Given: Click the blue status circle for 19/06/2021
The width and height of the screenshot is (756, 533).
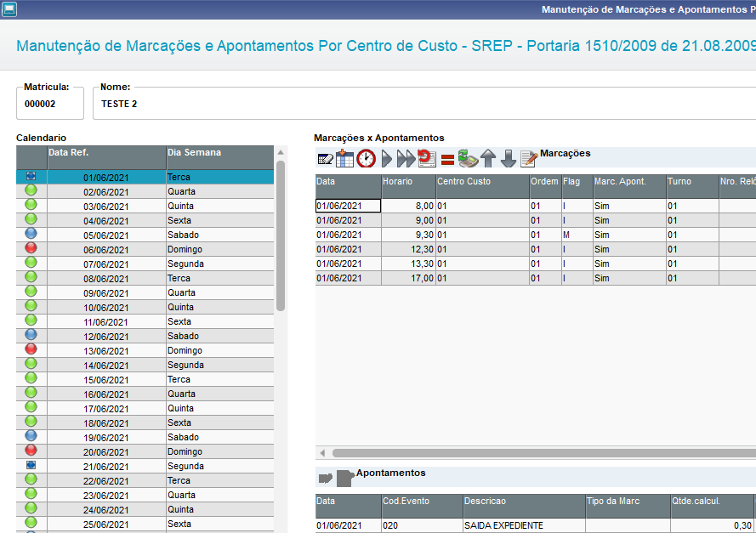Looking at the screenshot, I should coord(31,435).
